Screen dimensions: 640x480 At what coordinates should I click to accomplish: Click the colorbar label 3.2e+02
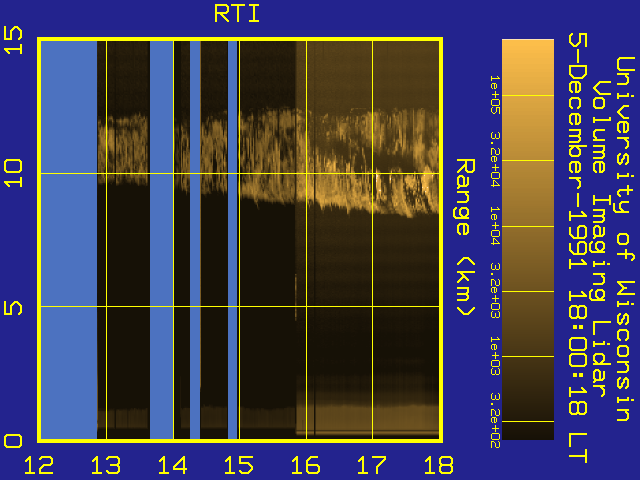click(495, 421)
